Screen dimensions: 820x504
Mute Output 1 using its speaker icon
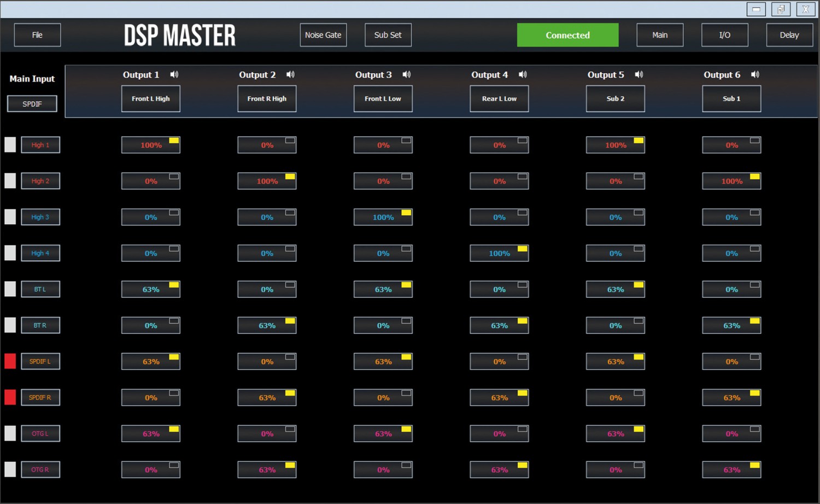coord(174,75)
